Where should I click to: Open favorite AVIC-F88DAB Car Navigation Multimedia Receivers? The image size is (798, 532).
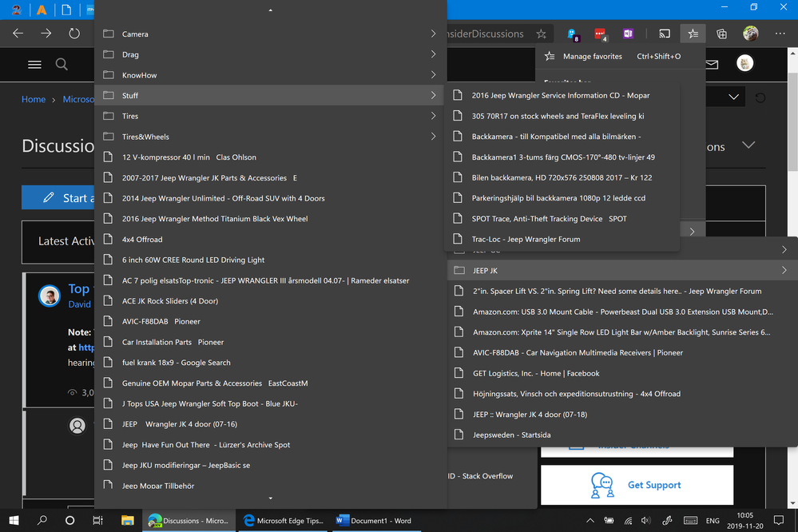point(622,353)
